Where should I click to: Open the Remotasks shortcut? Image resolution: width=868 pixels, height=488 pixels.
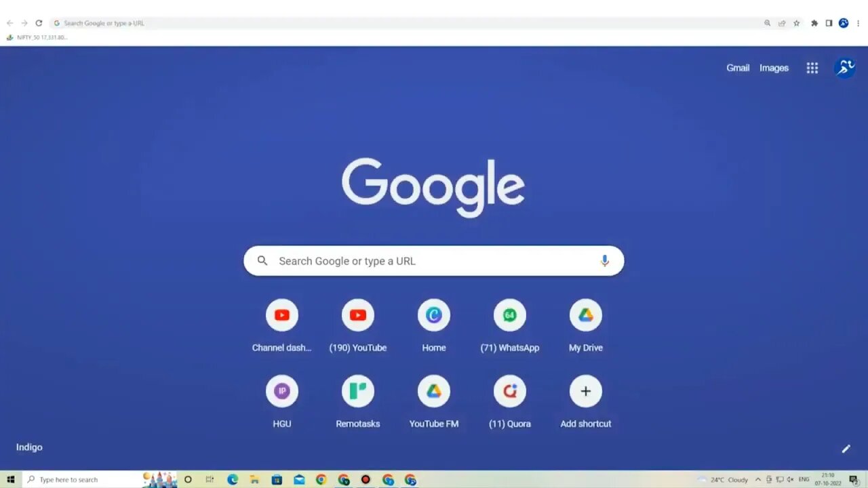click(x=358, y=403)
